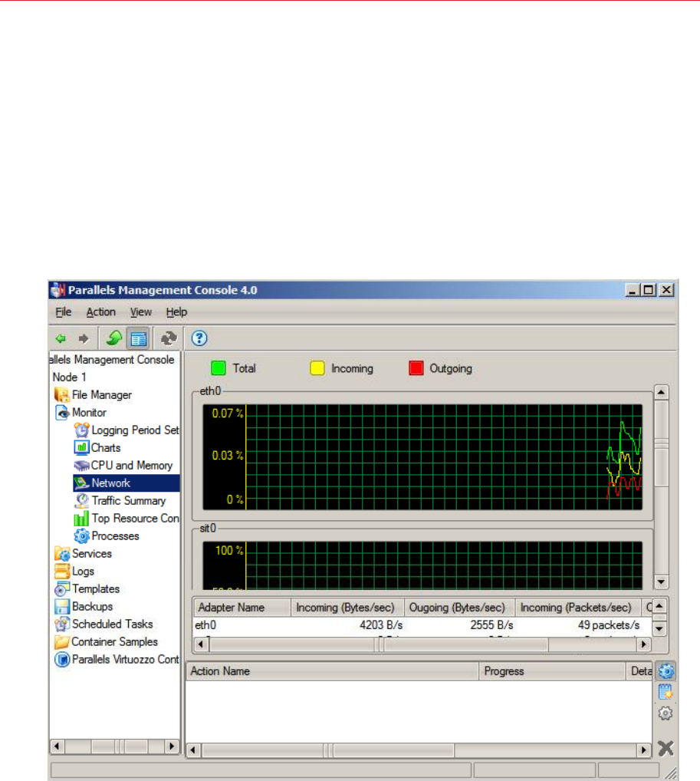Click the 49 packets/s value

click(609, 625)
